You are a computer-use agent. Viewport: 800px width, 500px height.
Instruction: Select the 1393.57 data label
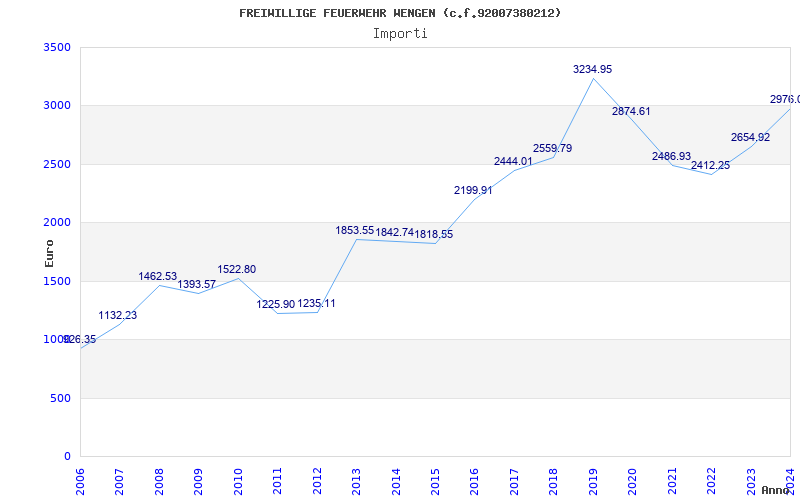pyautogui.click(x=197, y=284)
